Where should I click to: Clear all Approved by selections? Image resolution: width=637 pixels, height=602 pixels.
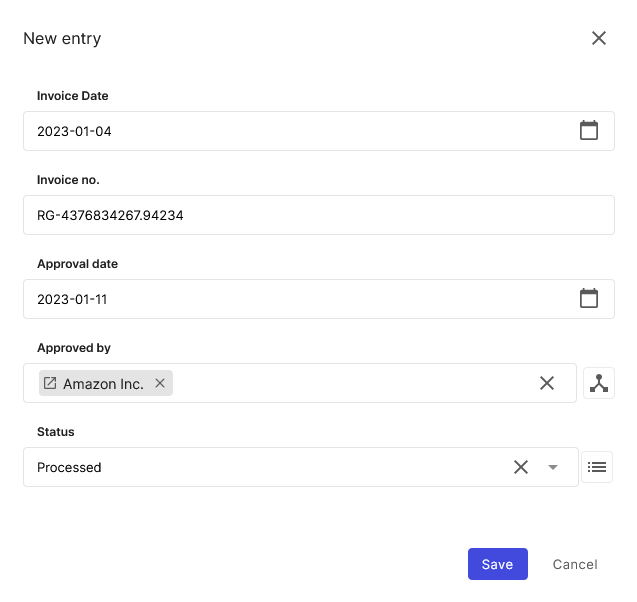click(547, 383)
